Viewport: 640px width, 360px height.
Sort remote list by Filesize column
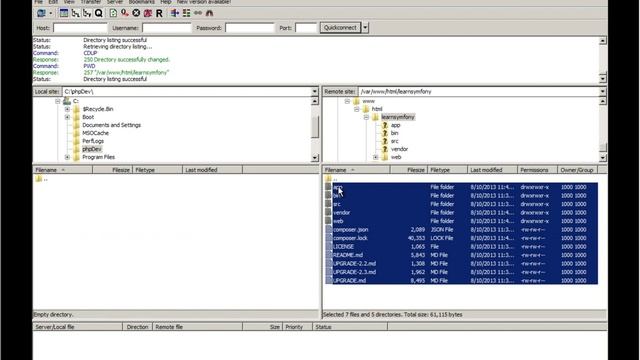pyautogui.click(x=409, y=170)
